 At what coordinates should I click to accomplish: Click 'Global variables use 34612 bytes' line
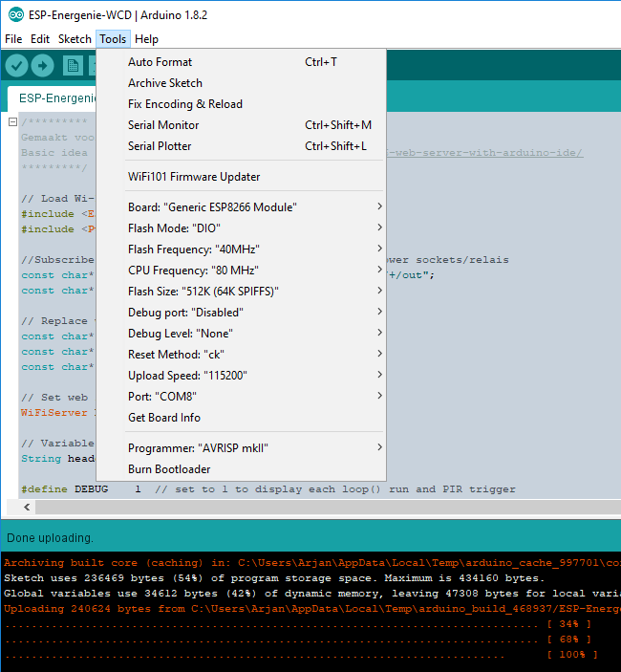(312, 594)
